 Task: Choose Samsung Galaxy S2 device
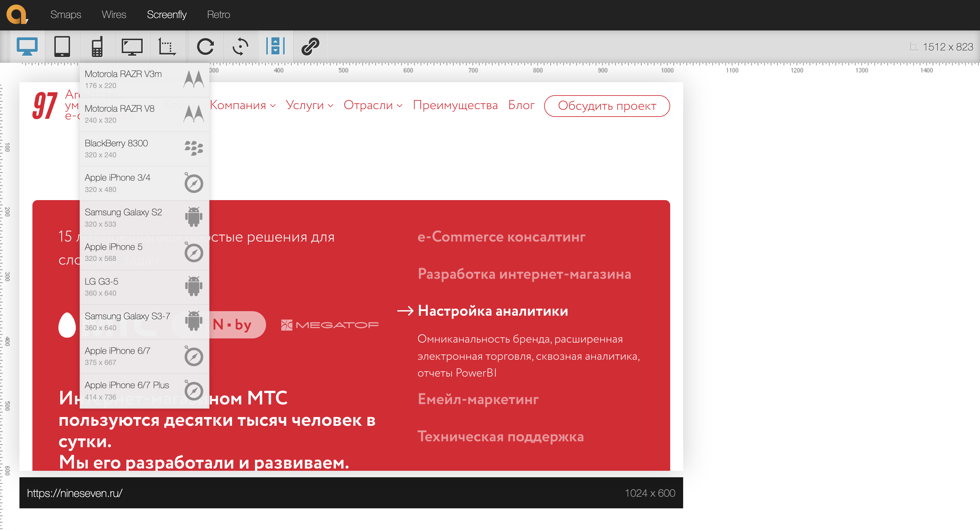145,218
